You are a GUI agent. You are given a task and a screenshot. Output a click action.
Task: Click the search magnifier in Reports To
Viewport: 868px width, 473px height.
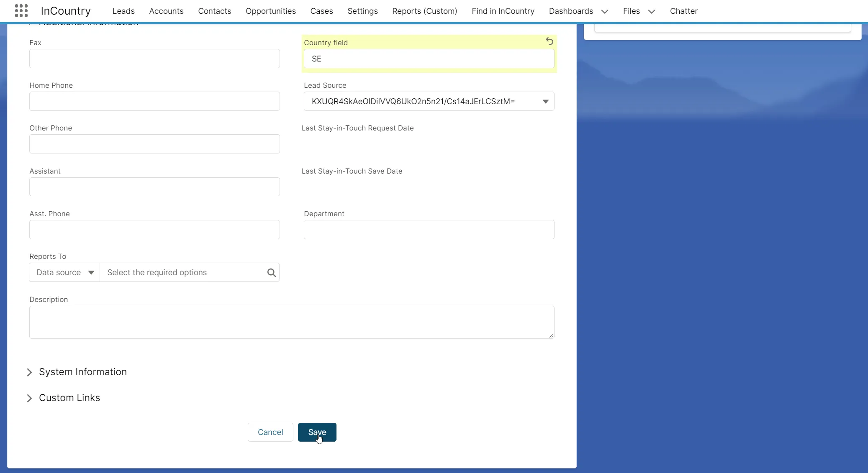[272, 273]
